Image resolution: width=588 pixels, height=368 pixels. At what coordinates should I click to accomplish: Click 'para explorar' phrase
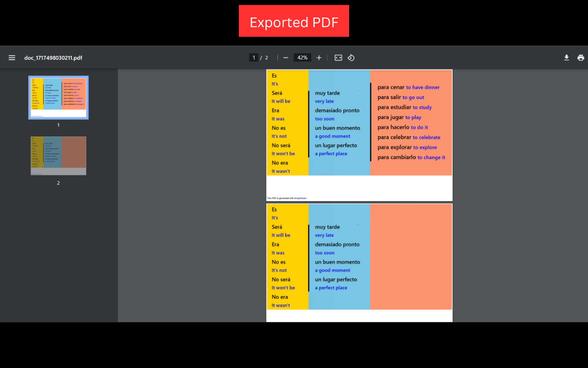395,147
